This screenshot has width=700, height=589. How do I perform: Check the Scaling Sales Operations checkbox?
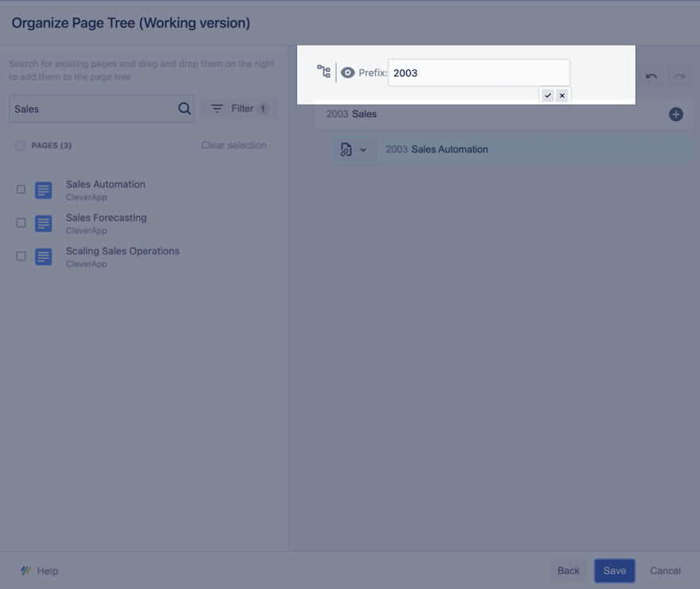tap(21, 257)
